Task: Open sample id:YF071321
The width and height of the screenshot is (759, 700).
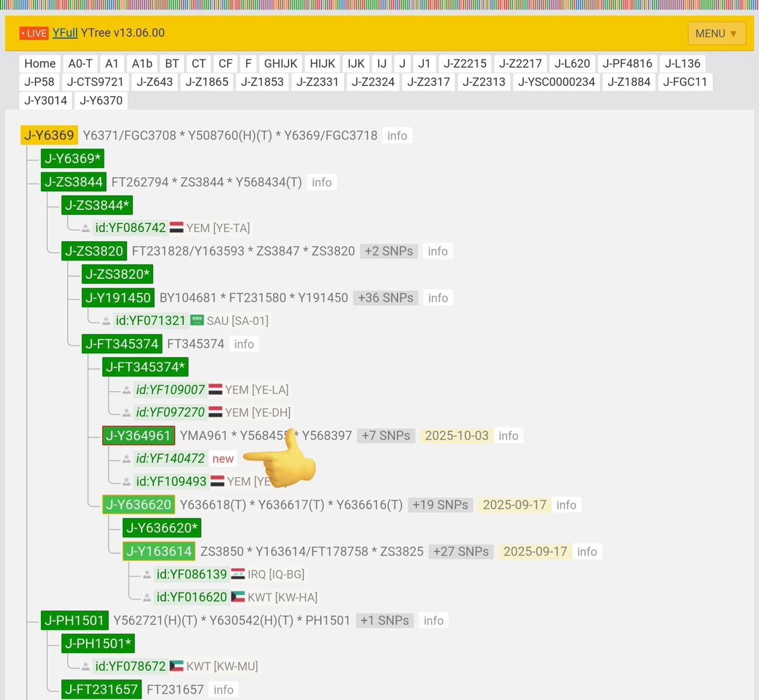Action: point(151,321)
